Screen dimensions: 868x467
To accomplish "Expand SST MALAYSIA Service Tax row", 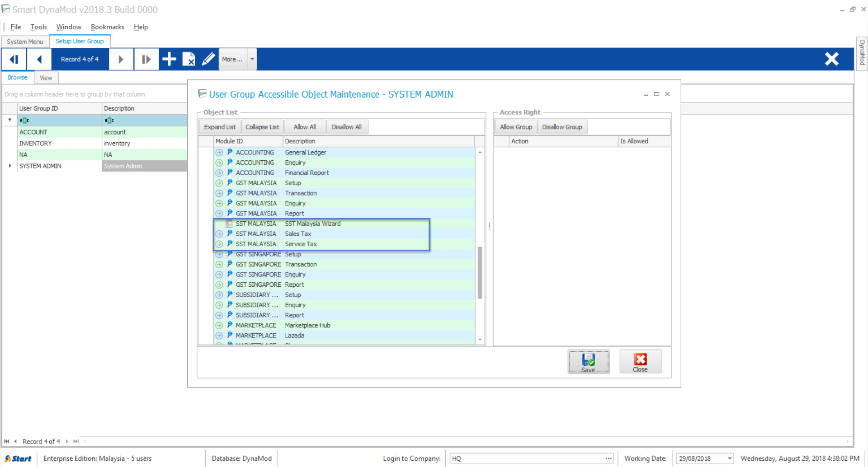I will [219, 244].
